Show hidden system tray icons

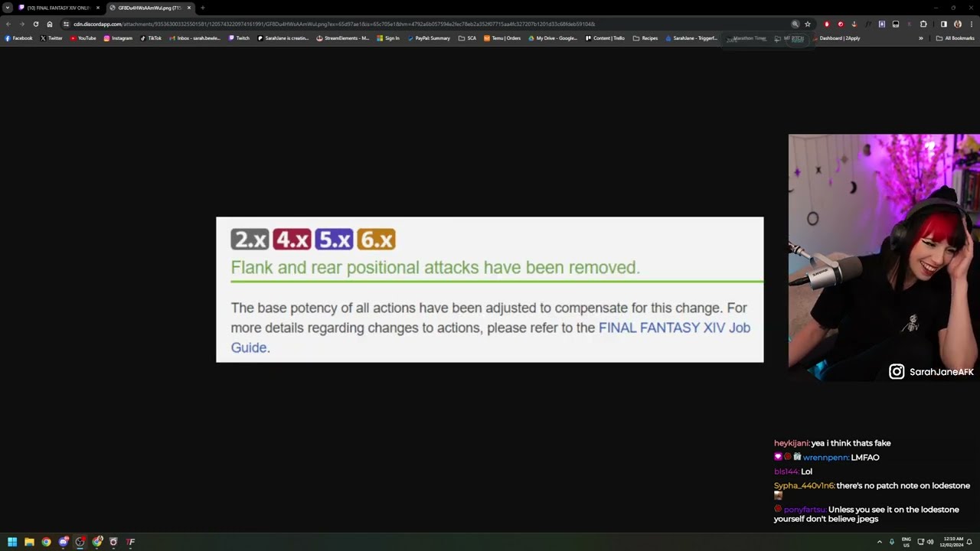[x=879, y=542]
